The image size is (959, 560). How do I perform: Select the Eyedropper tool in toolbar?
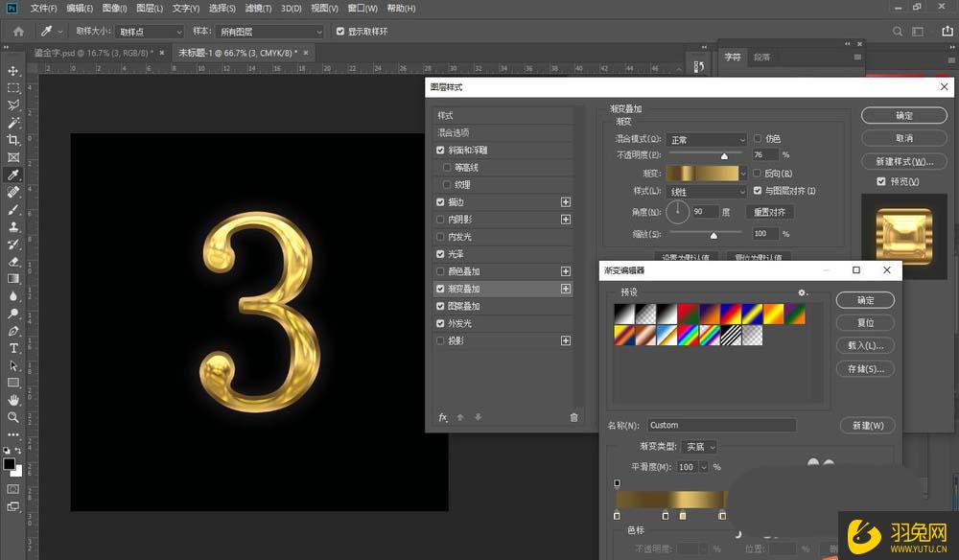pos(12,175)
